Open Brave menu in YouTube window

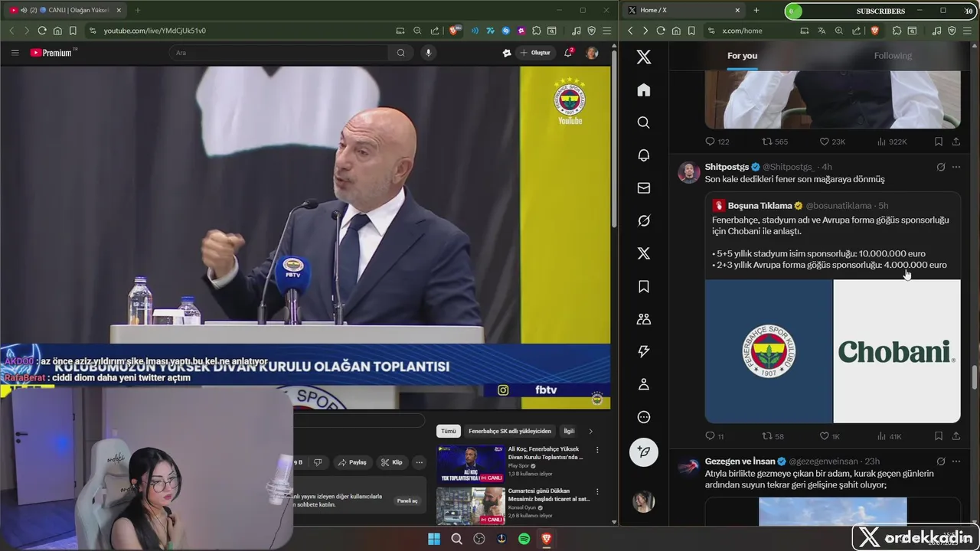pyautogui.click(x=606, y=31)
